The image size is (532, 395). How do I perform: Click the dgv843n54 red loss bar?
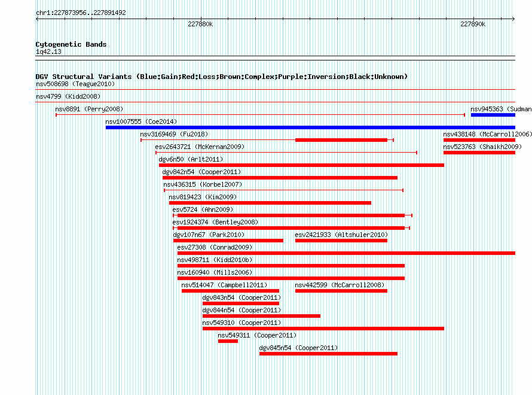pyautogui.click(x=241, y=303)
